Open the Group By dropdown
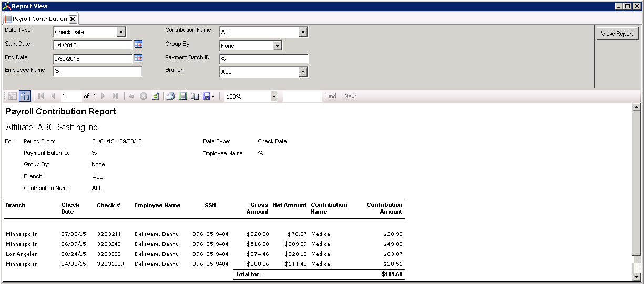The image size is (644, 284). pos(278,46)
